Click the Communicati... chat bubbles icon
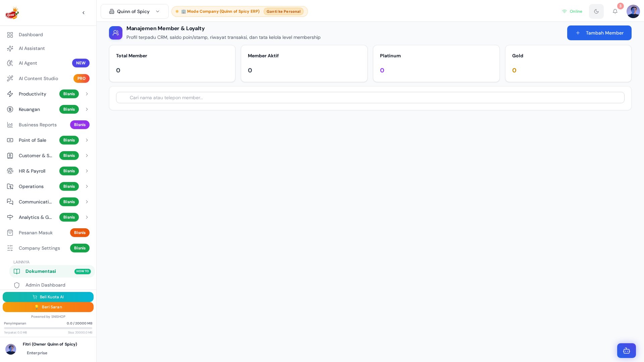This screenshot has height=362, width=644. 10,202
